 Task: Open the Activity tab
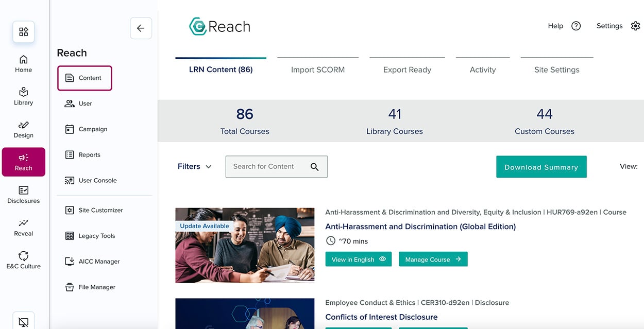point(482,69)
